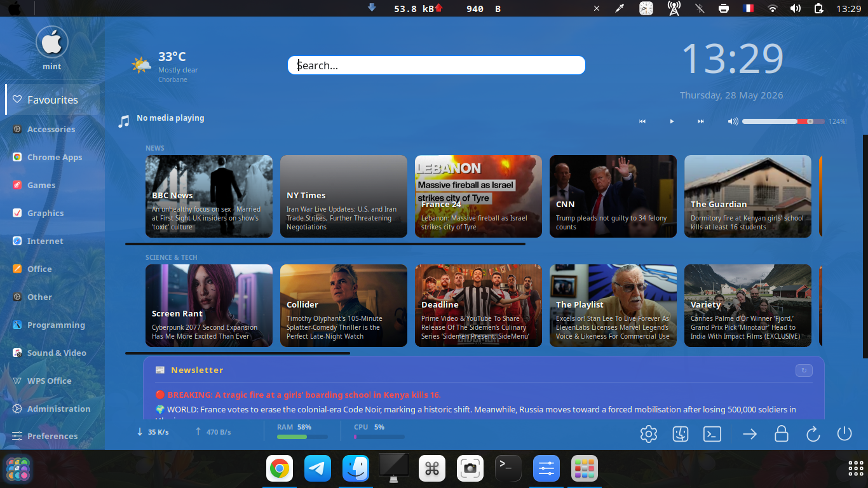The width and height of the screenshot is (868, 488).
Task: Open the colorful grid launcher in dock
Action: [585, 469]
